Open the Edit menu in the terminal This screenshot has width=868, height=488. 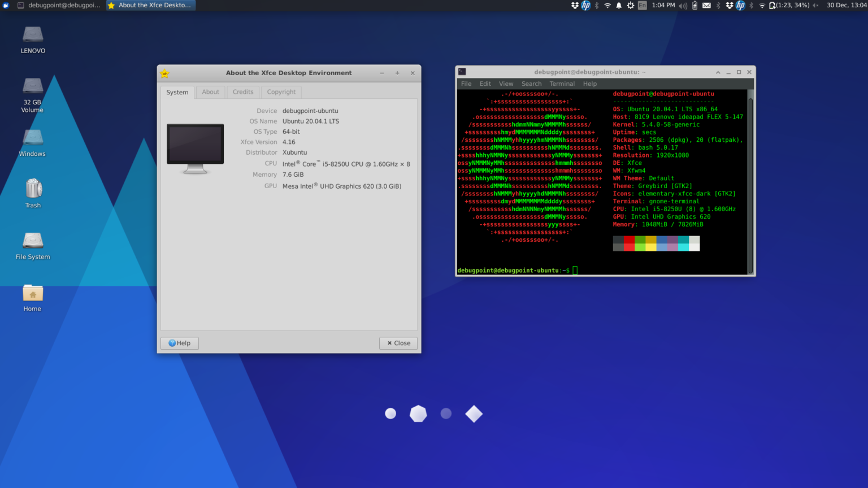click(x=485, y=84)
